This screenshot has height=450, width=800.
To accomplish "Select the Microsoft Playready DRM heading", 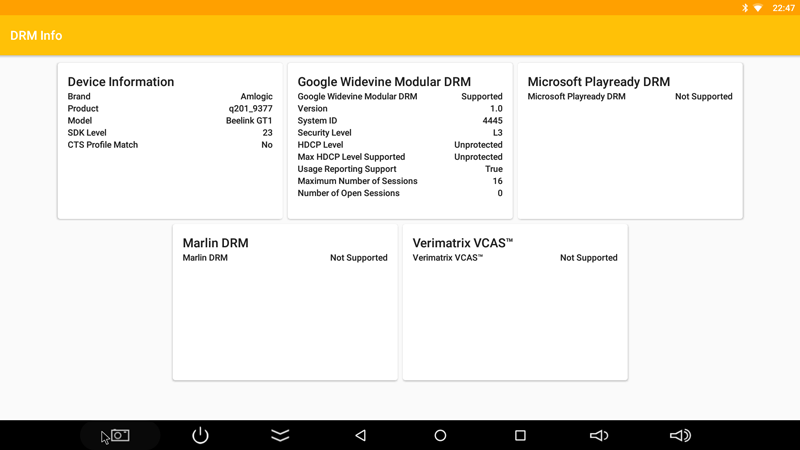I will (x=598, y=82).
